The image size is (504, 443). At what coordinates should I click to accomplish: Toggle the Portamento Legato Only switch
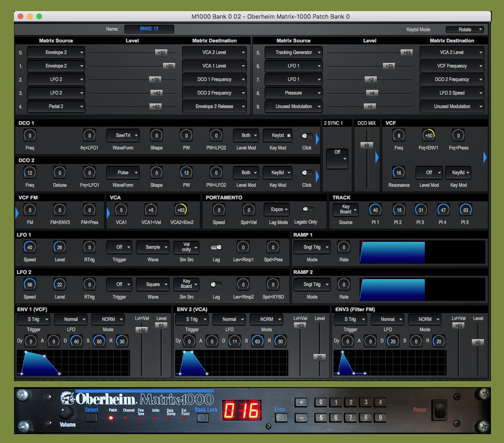(x=308, y=209)
